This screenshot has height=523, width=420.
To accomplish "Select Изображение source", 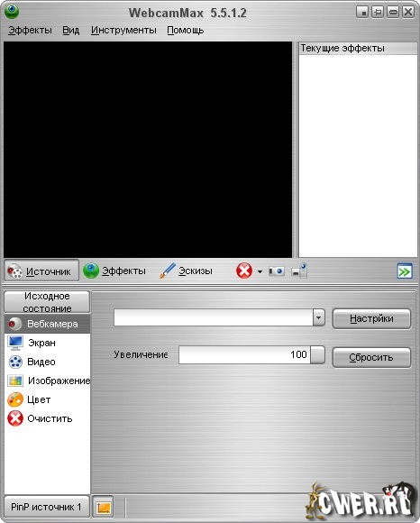I will pyautogui.click(x=48, y=381).
